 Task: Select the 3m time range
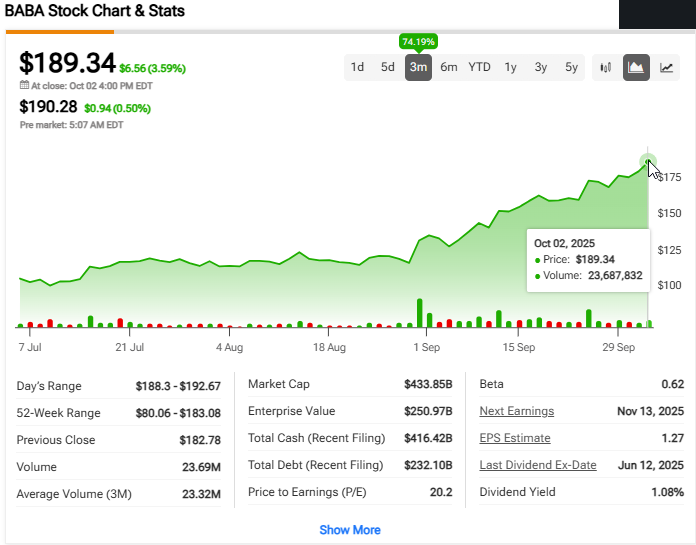click(418, 68)
